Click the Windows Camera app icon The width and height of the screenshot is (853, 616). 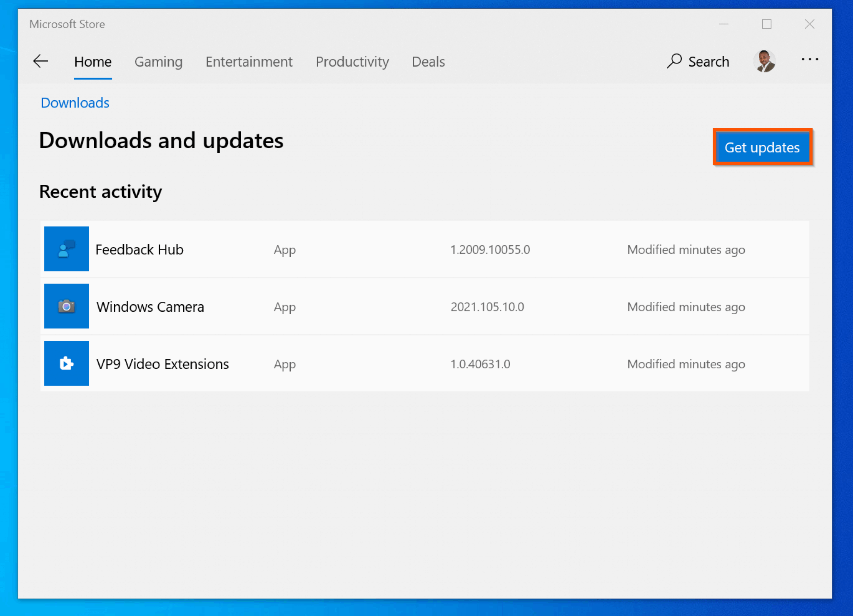tap(66, 306)
